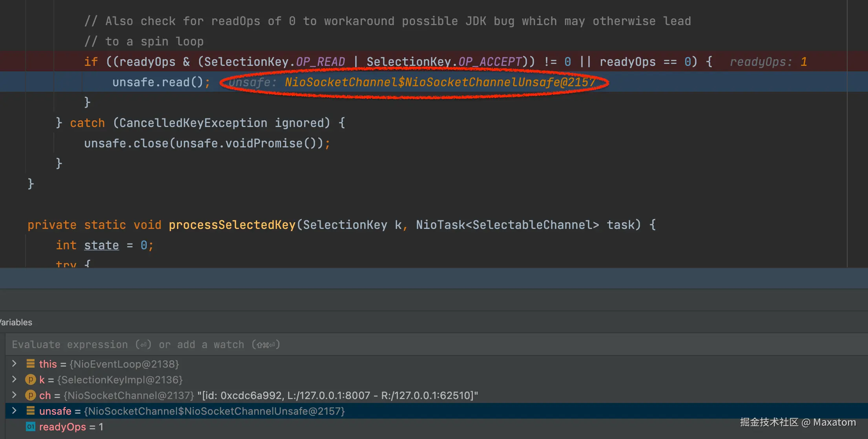Expand the 'this' NioEventLoop node
Image resolution: width=868 pixels, height=439 pixels.
tap(15, 364)
